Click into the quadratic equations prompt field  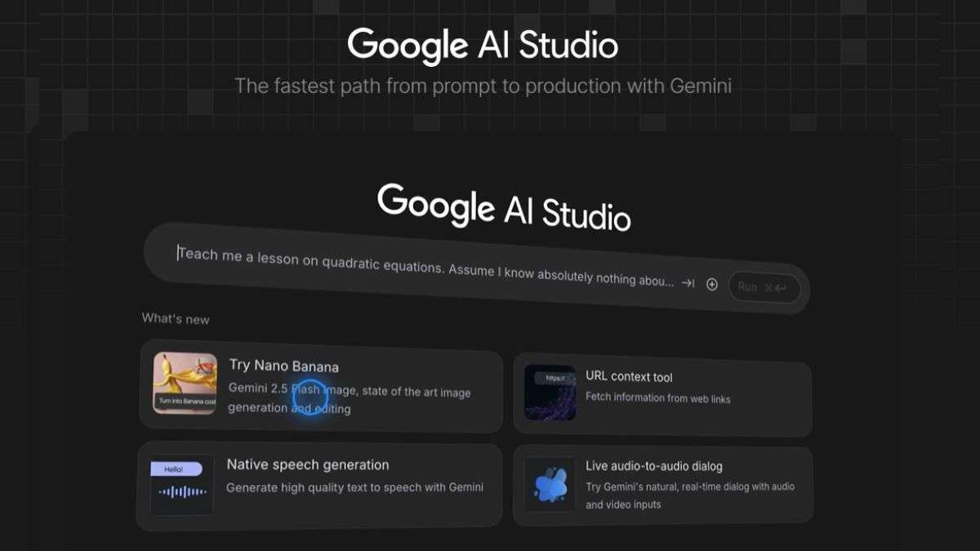pos(425,267)
